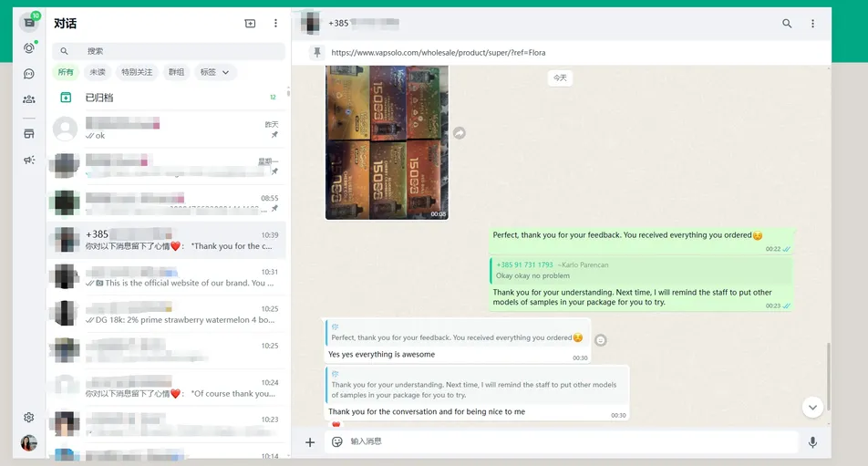Click the 对话 heading
The image size is (868, 466).
(x=66, y=23)
